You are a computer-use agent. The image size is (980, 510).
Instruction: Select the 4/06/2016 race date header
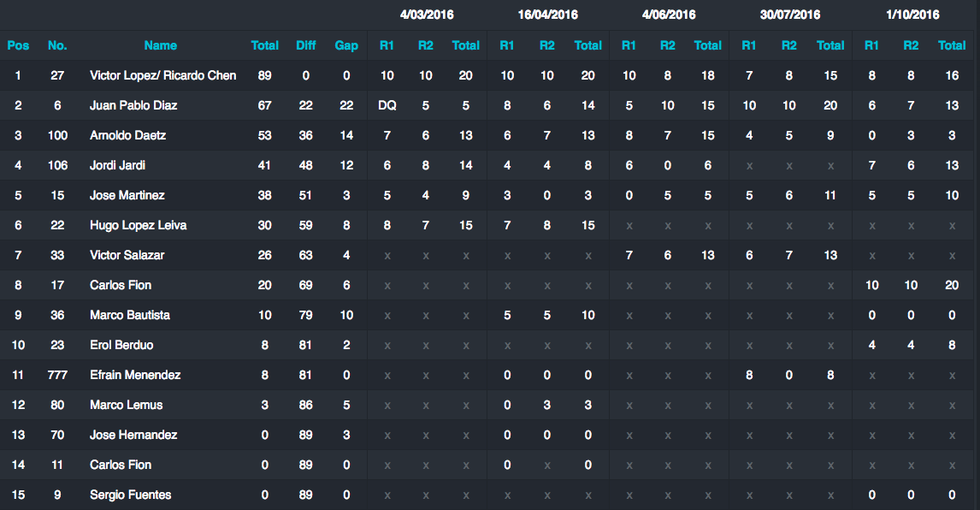coord(669,15)
